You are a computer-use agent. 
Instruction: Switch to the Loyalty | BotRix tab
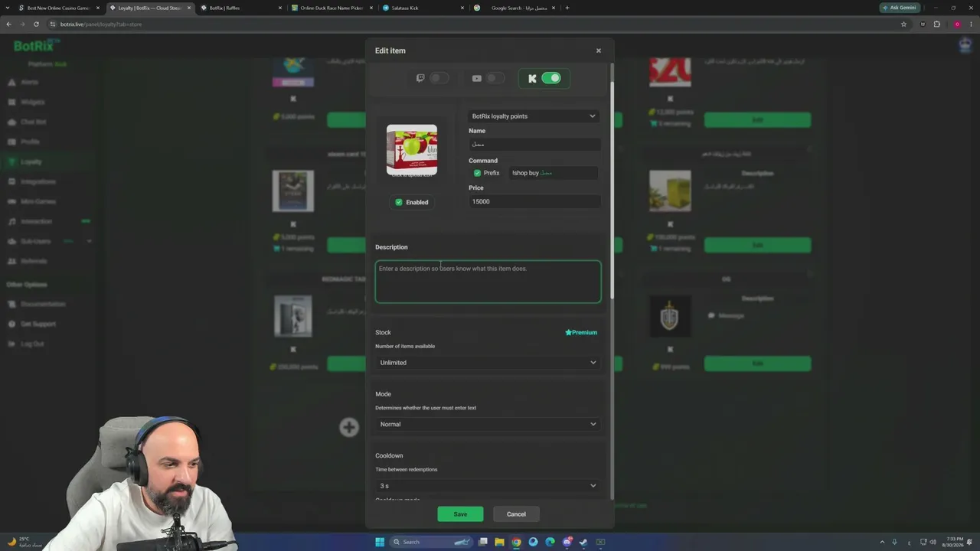(149, 8)
